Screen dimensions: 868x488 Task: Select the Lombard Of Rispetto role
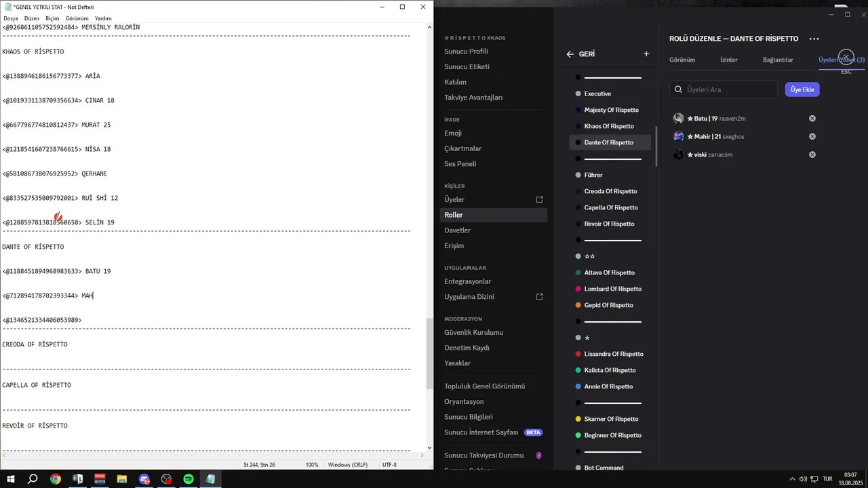click(610, 289)
